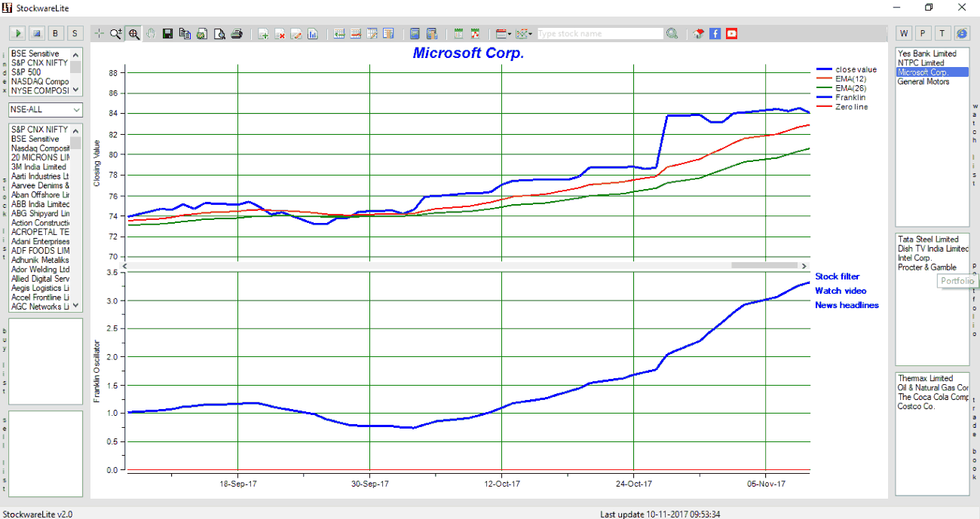Open the Watch video link
This screenshot has height=519, width=980.
pos(841,291)
